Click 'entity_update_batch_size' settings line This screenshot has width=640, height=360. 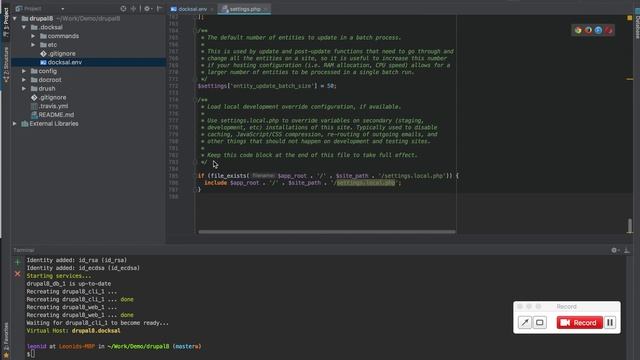click(x=267, y=86)
